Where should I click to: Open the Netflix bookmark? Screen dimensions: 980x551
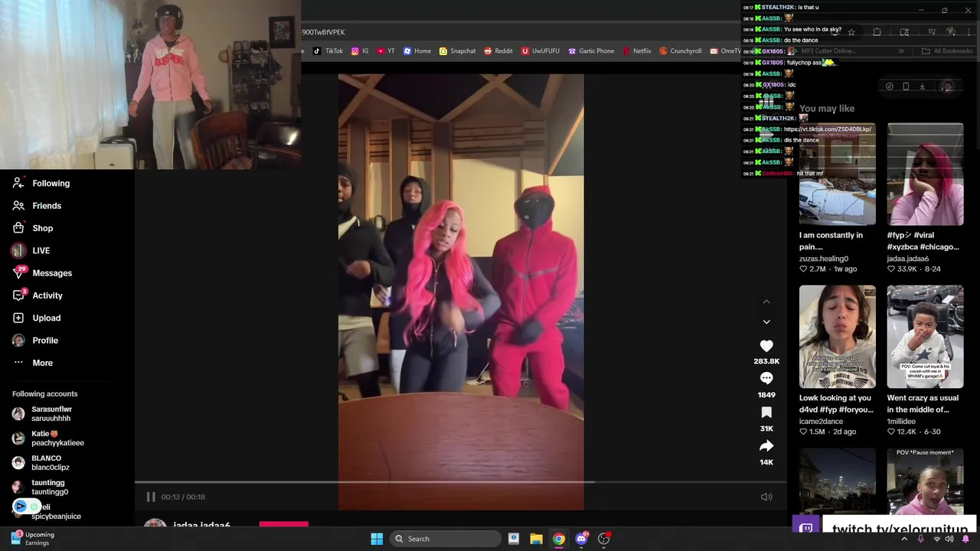click(x=637, y=51)
